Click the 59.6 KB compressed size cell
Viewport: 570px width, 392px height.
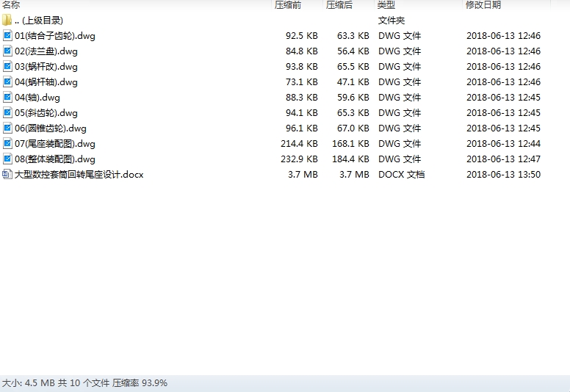point(353,98)
